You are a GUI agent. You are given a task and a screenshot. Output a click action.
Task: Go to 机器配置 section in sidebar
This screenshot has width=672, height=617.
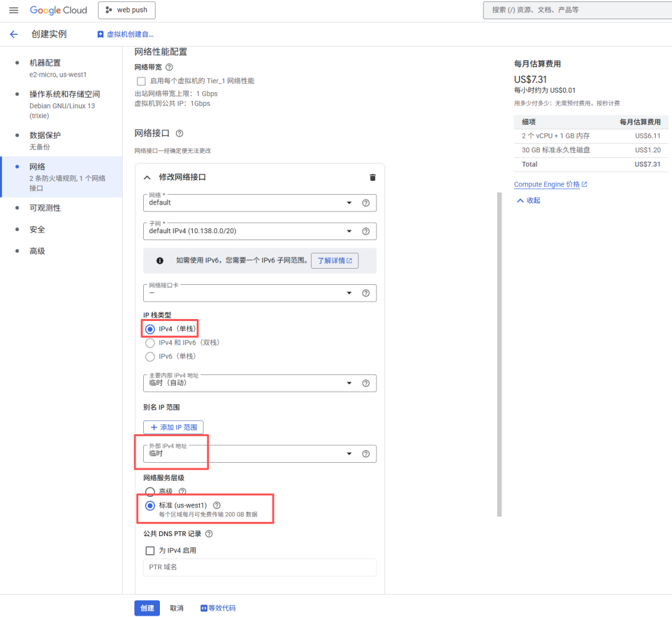click(45, 63)
